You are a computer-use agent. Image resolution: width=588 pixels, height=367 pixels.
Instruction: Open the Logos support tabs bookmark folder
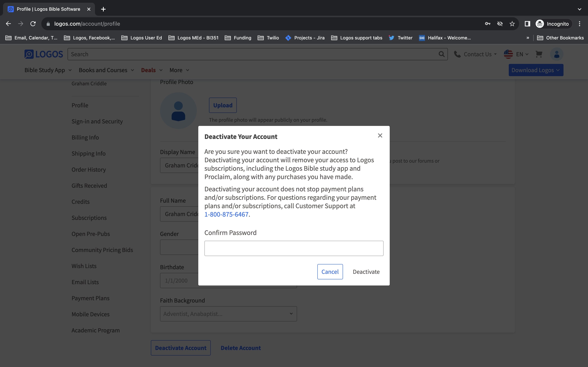[x=357, y=38]
